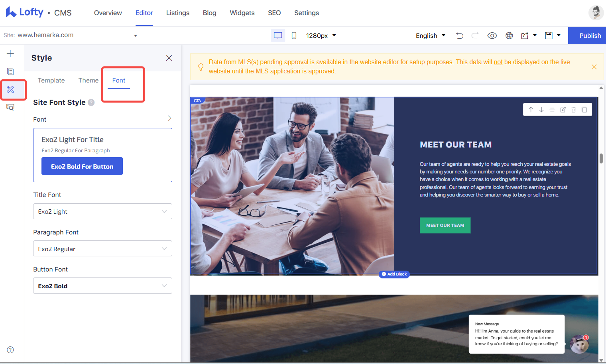Open the Add (plus) panel in sidebar
The image size is (606, 364).
pyautogui.click(x=10, y=53)
